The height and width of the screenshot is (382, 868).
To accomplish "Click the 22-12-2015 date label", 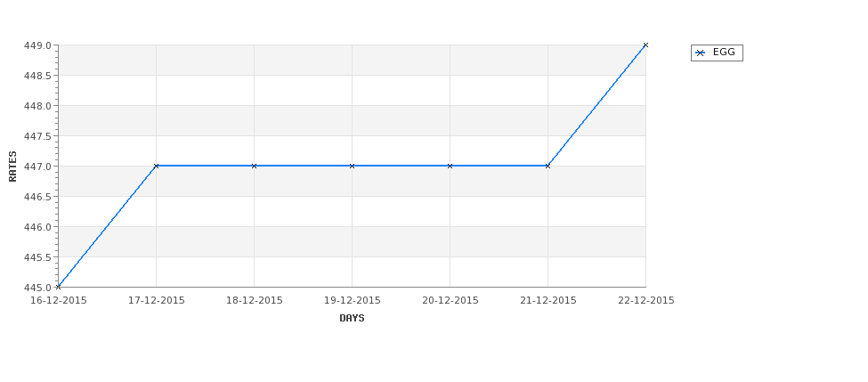I will tap(646, 301).
